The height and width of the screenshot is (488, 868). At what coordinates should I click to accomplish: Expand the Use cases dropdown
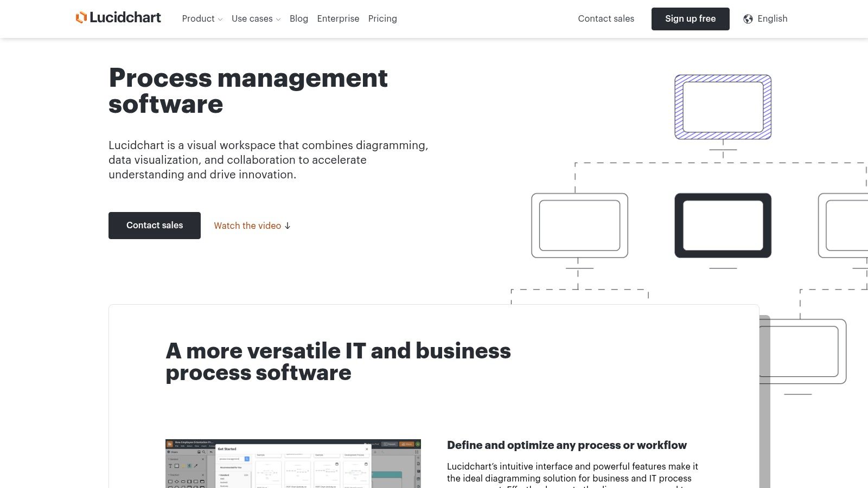(256, 18)
